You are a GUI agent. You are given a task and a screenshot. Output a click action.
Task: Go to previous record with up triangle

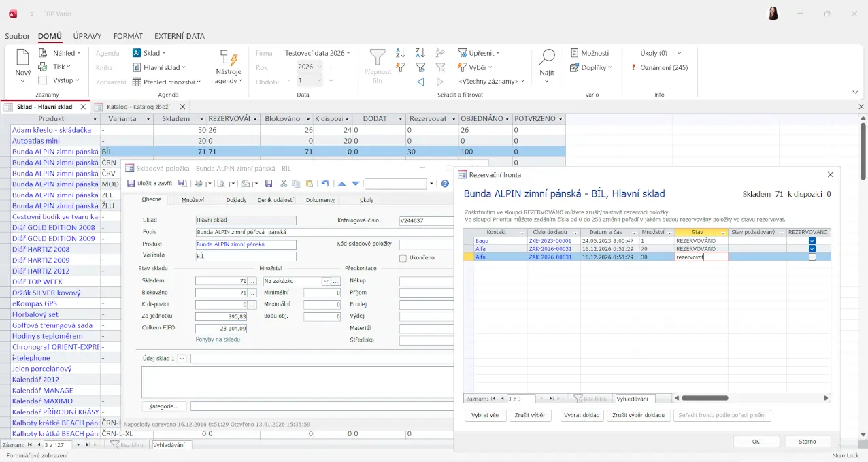coord(341,184)
